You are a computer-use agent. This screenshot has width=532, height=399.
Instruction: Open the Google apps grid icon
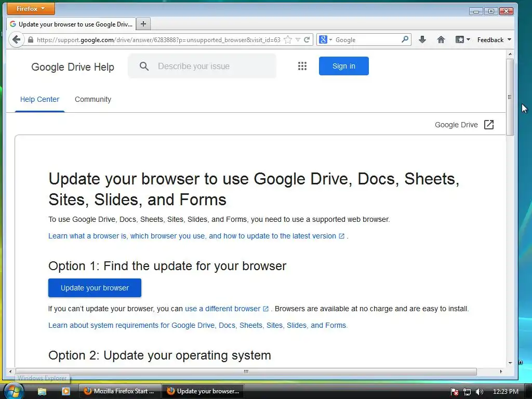click(302, 66)
